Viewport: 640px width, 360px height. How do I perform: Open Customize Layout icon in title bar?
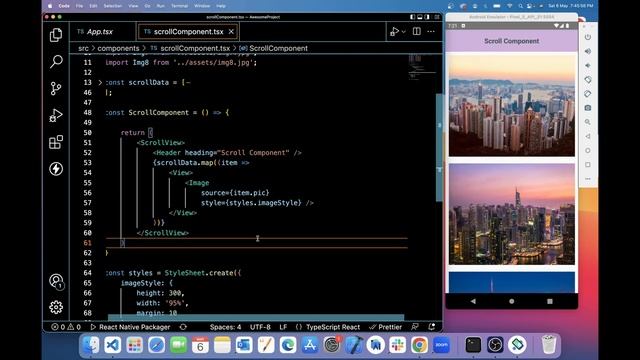point(437,17)
